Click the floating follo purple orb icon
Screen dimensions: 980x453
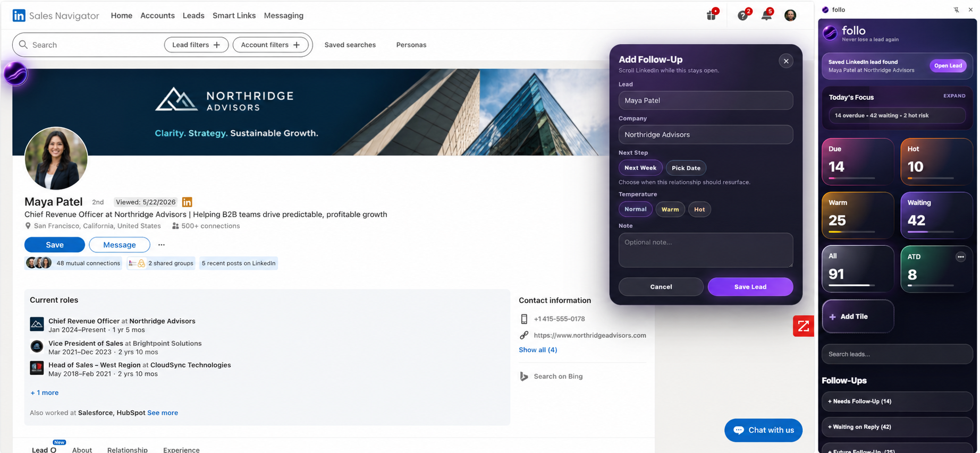pos(16,74)
